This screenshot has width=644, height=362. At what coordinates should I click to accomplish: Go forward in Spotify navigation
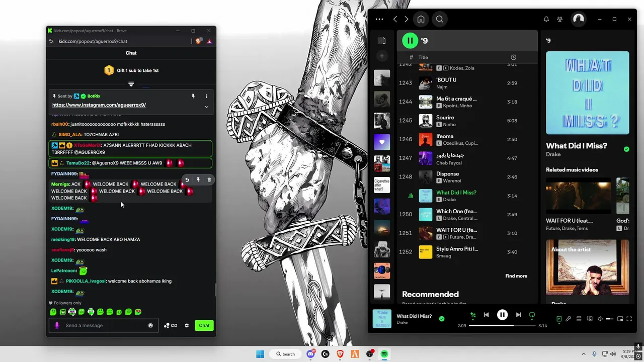point(407,19)
